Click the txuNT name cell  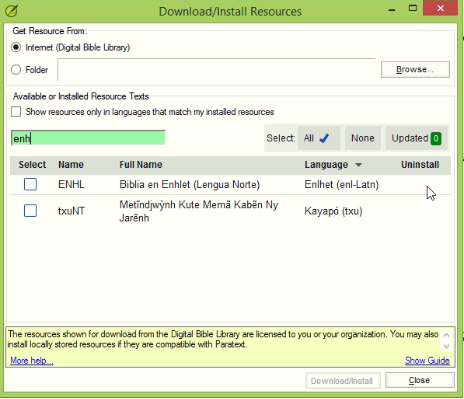[x=71, y=211]
